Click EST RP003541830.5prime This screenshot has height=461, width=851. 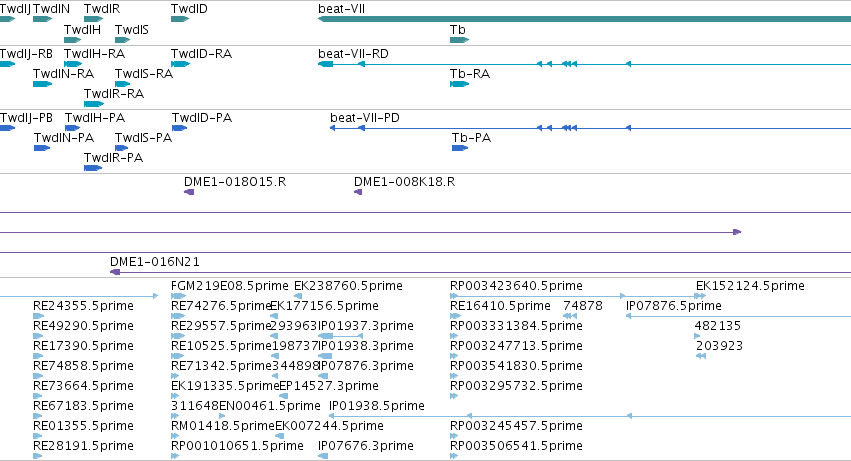516,366
